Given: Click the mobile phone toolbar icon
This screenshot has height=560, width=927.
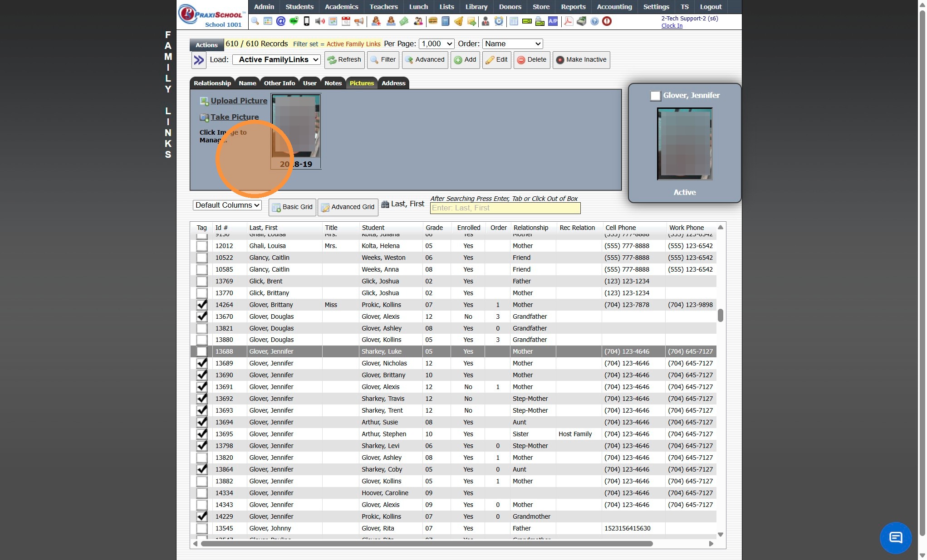Looking at the screenshot, I should click(x=307, y=21).
